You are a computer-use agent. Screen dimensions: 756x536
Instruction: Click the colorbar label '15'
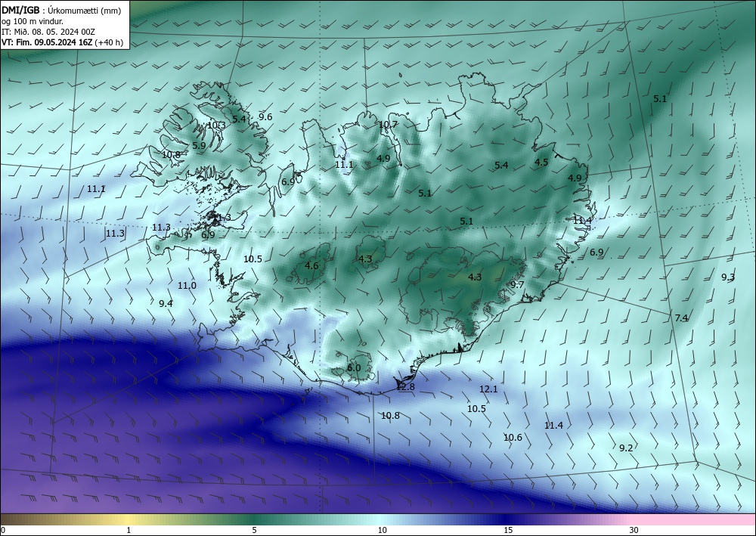coord(508,530)
